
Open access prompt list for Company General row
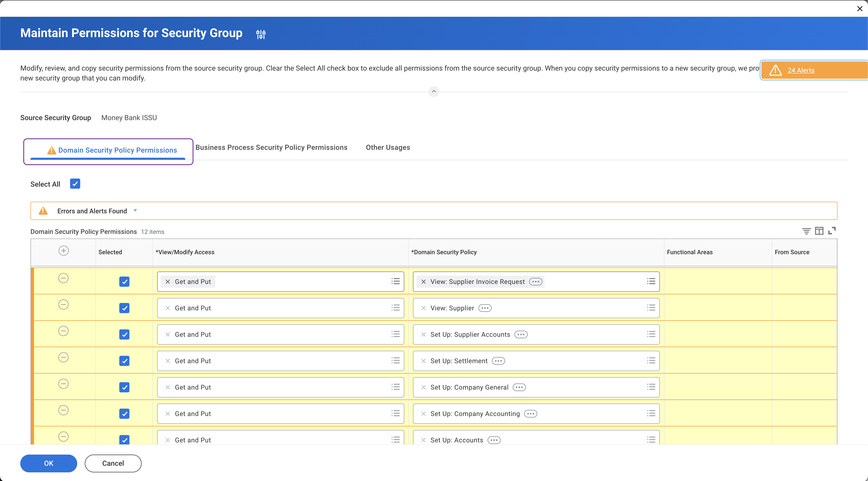[x=396, y=387]
